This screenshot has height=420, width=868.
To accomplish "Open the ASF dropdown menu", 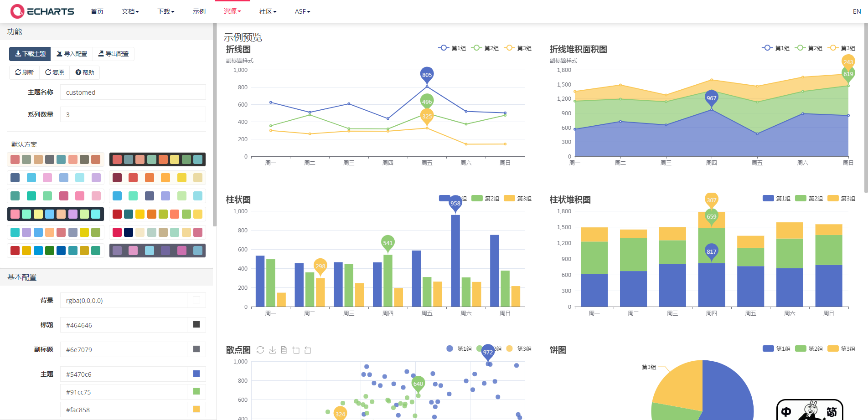I will tap(302, 11).
